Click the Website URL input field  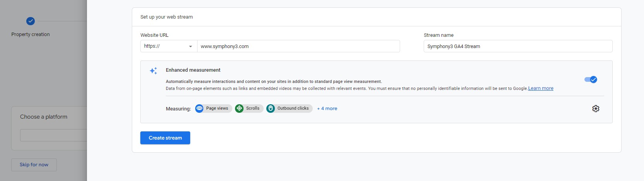point(298,46)
